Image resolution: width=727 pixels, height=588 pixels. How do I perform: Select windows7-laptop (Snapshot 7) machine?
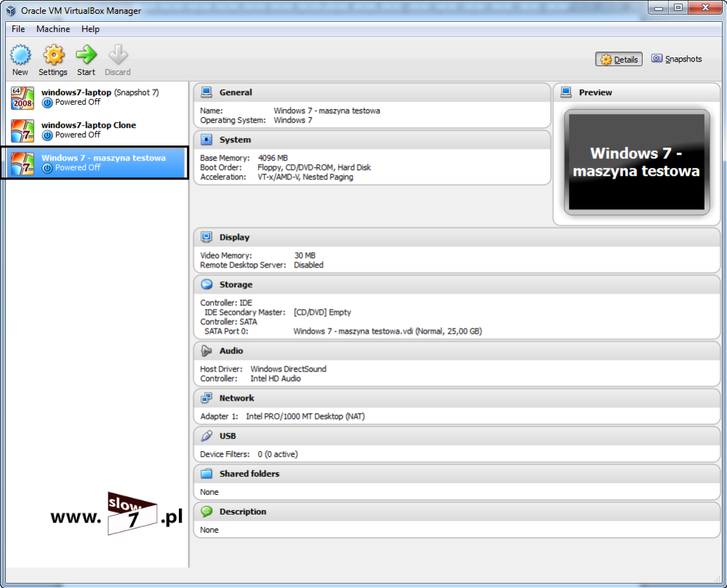97,98
